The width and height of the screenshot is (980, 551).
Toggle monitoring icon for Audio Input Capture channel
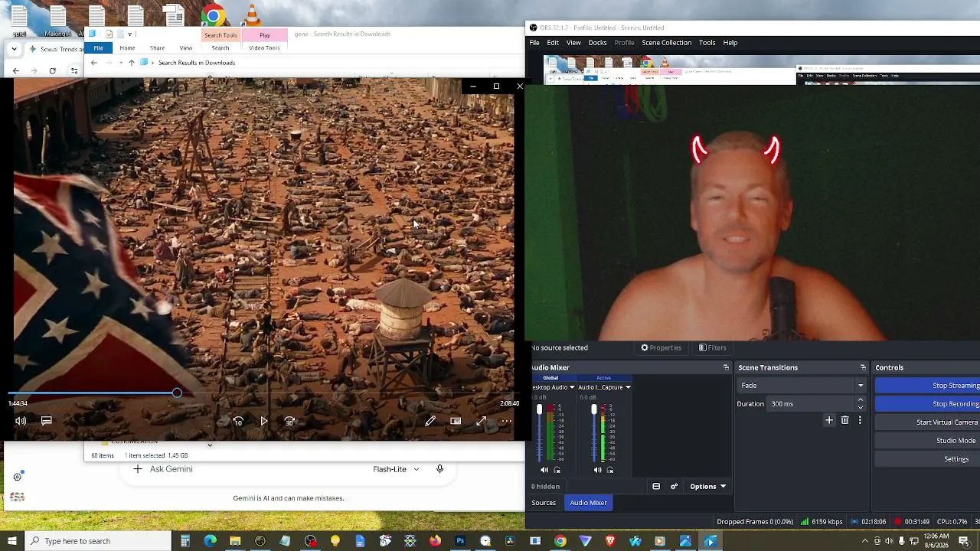(610, 470)
